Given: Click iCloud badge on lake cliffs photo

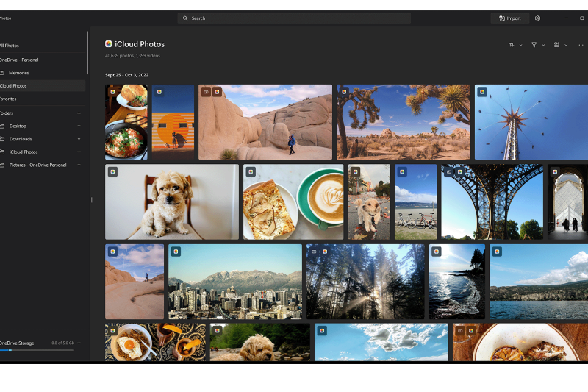Looking at the screenshot, I should tap(497, 252).
